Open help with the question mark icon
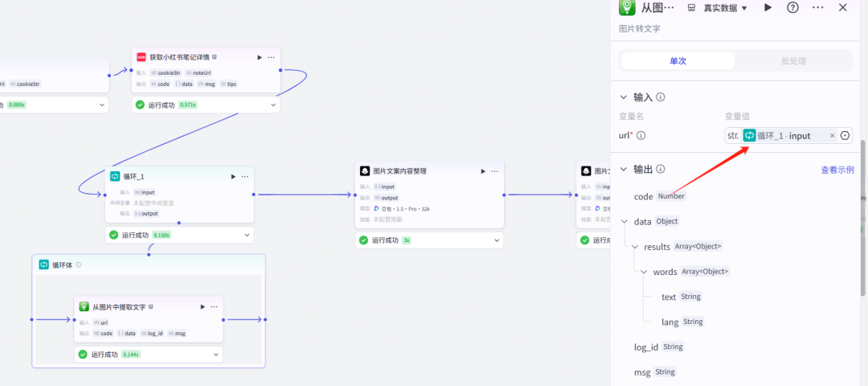This screenshot has width=868, height=386. 792,8
